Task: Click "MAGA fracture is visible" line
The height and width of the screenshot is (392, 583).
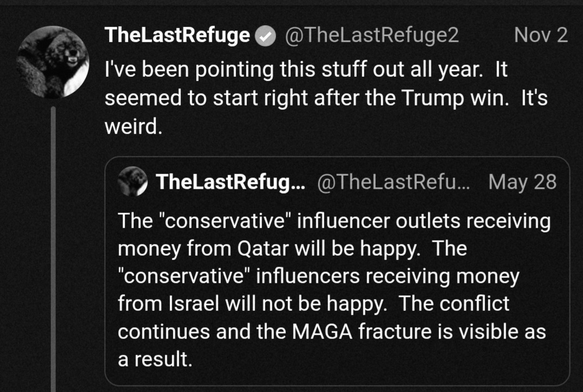Action: pyautogui.click(x=332, y=331)
